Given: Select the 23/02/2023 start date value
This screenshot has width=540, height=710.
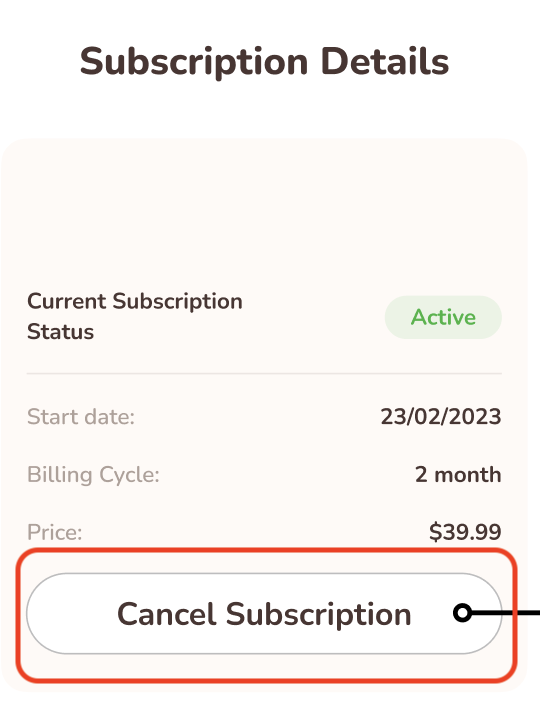Looking at the screenshot, I should 440,417.
